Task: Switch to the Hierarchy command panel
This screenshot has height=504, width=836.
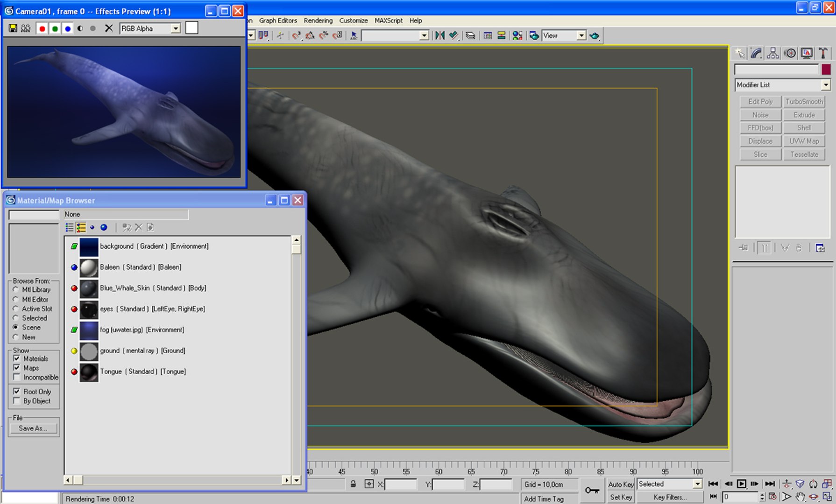Action: point(773,53)
